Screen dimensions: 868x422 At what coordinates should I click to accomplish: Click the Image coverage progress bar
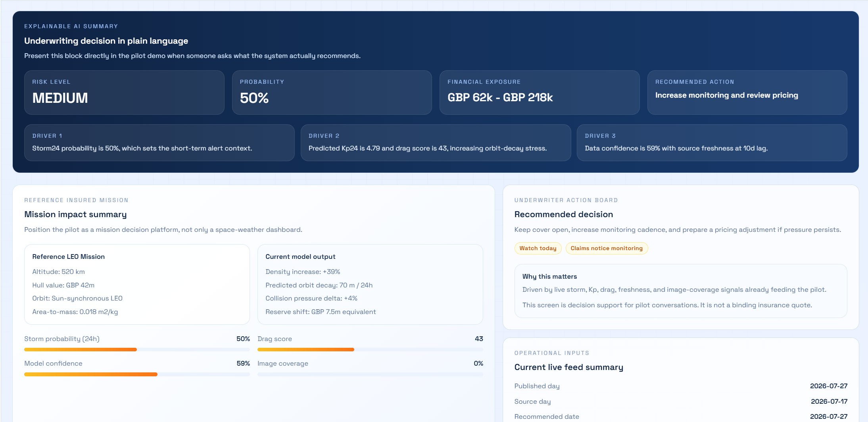coord(370,374)
